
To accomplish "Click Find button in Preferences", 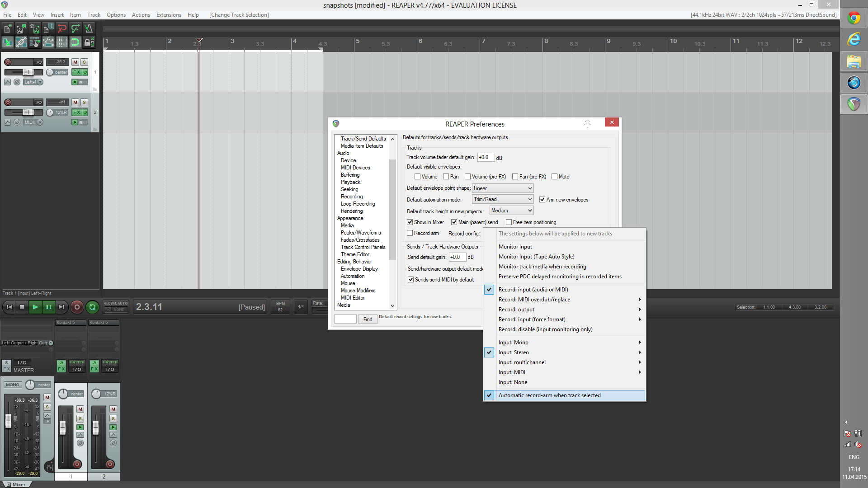I will point(368,319).
